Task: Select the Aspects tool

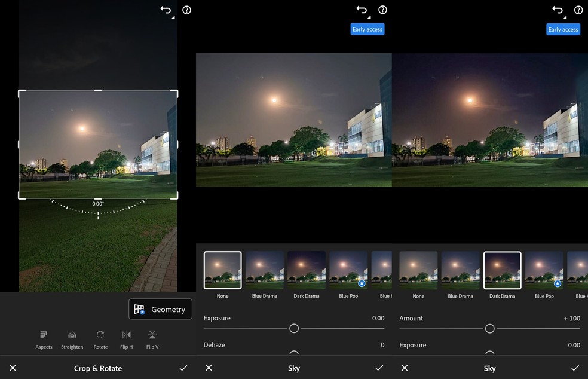Action: 43,340
